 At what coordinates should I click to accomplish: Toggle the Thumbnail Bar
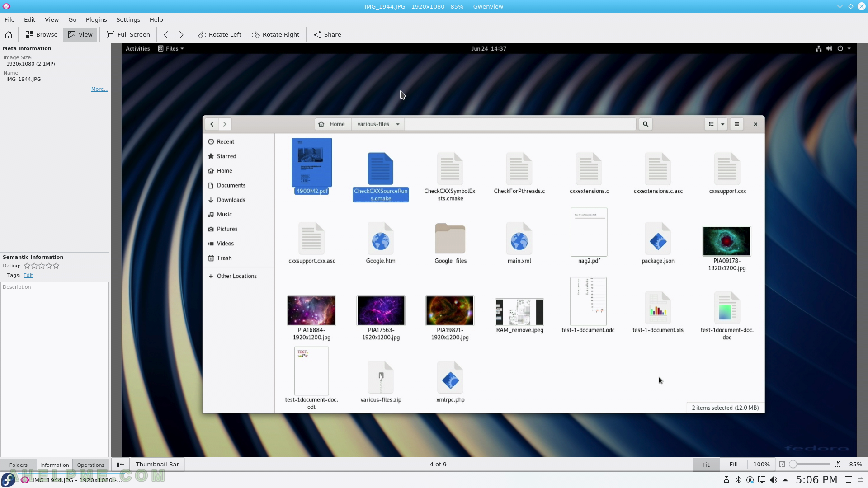pyautogui.click(x=157, y=465)
